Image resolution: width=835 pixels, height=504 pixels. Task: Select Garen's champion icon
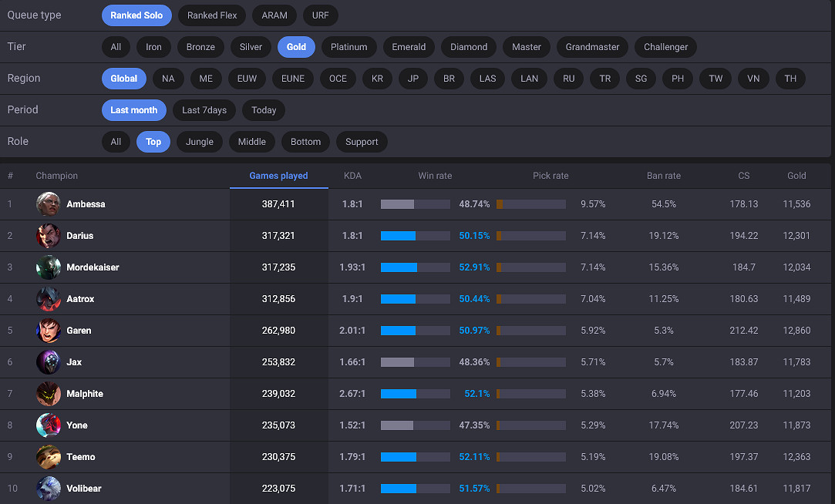48,331
